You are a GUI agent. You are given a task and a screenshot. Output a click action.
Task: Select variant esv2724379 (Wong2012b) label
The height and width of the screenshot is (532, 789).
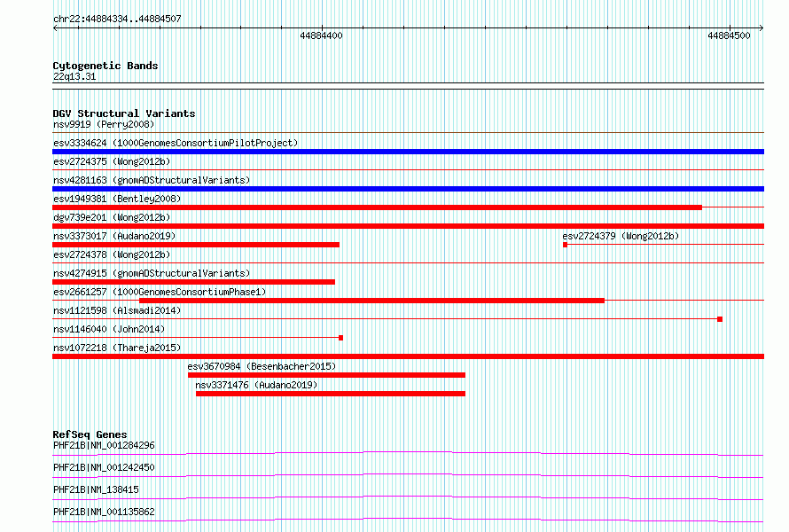[621, 236]
